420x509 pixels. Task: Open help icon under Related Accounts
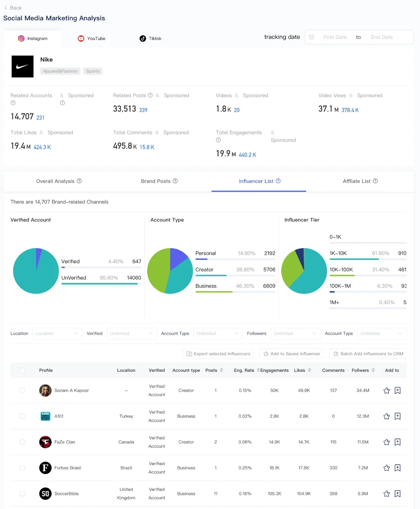[x=13, y=103]
